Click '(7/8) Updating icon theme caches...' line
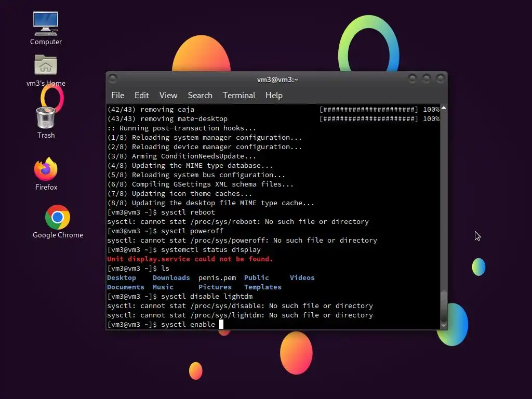532x399 pixels. pyautogui.click(x=180, y=194)
